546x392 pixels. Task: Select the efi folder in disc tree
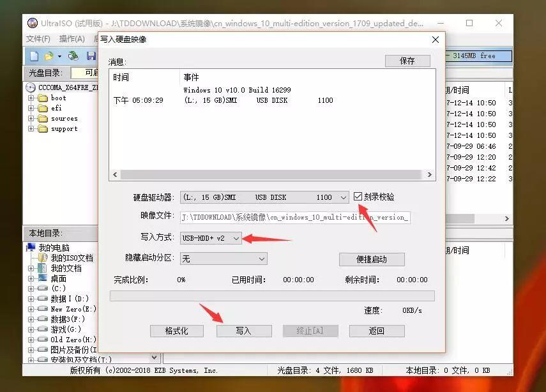[56, 108]
